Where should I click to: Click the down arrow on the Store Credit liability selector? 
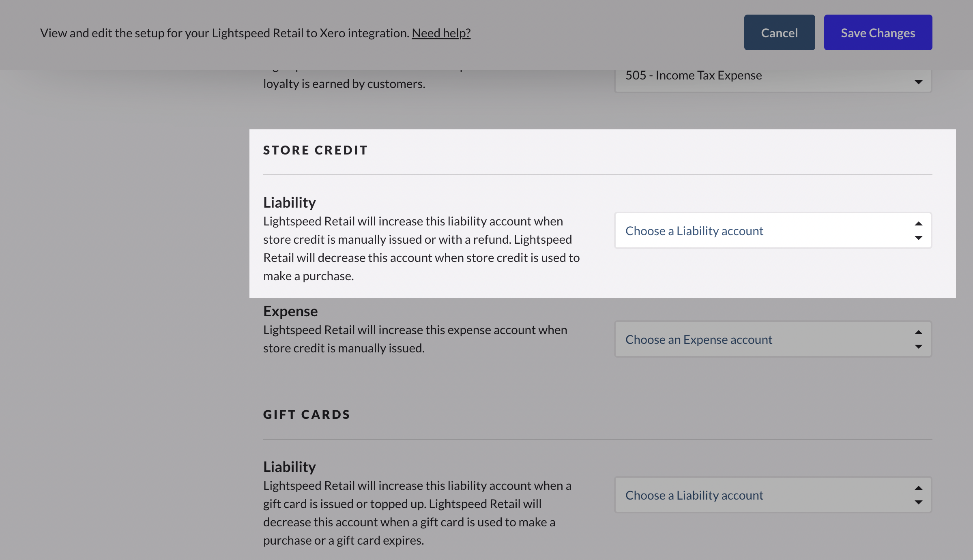[918, 238]
